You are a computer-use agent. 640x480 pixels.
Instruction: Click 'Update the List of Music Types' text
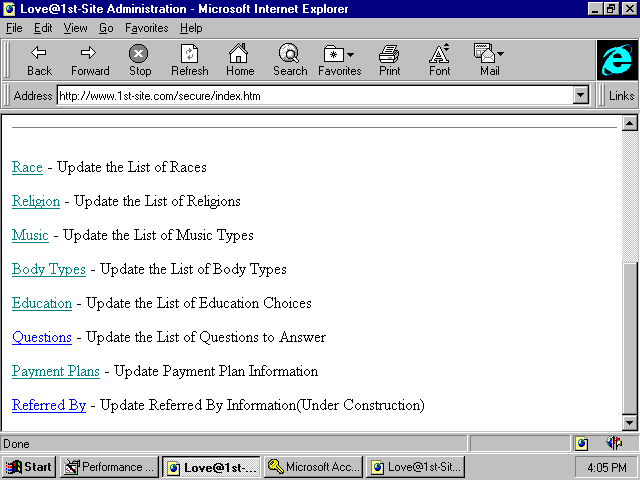158,235
